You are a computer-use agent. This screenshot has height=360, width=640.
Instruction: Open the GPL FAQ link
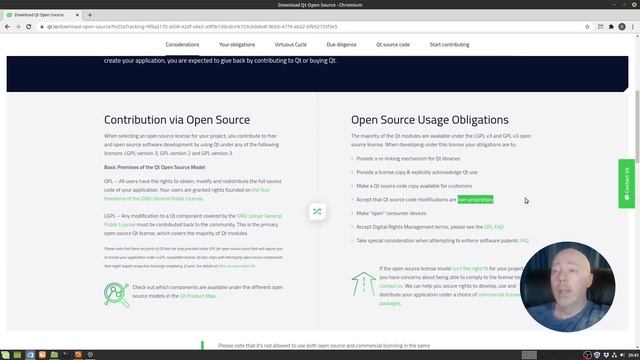(x=493, y=227)
